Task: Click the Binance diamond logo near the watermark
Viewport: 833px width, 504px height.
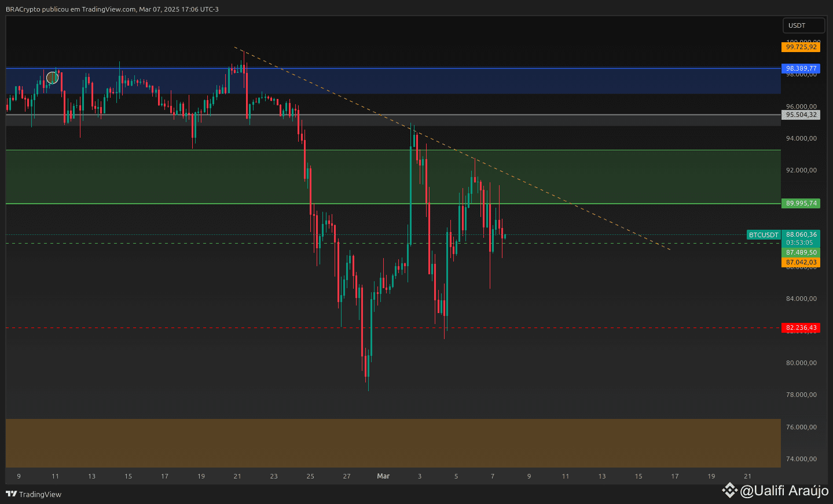Action: pos(731,490)
